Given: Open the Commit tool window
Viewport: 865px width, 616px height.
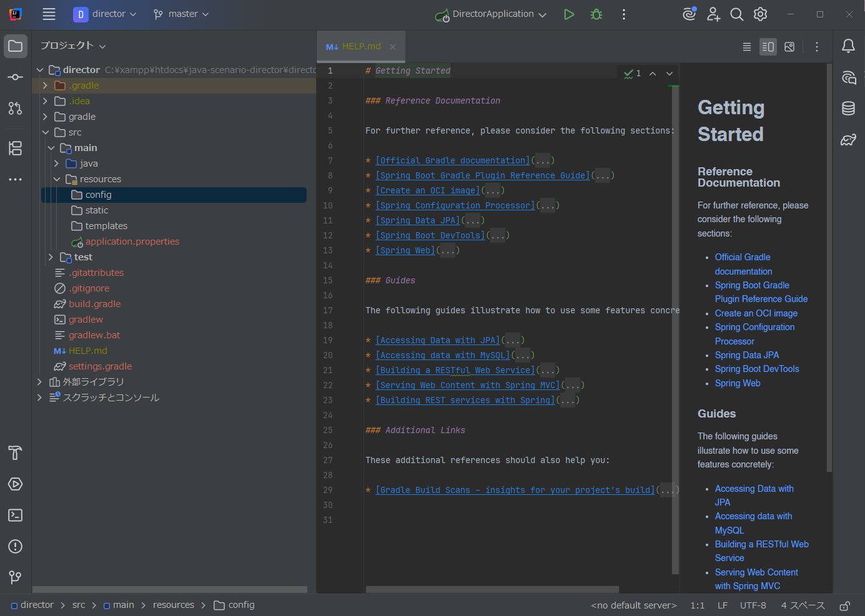Looking at the screenshot, I should pyautogui.click(x=15, y=76).
